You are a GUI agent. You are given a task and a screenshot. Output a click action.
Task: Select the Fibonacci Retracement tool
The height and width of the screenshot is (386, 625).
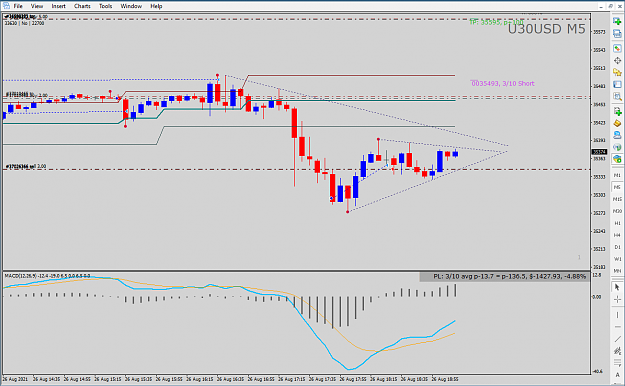coord(617,363)
